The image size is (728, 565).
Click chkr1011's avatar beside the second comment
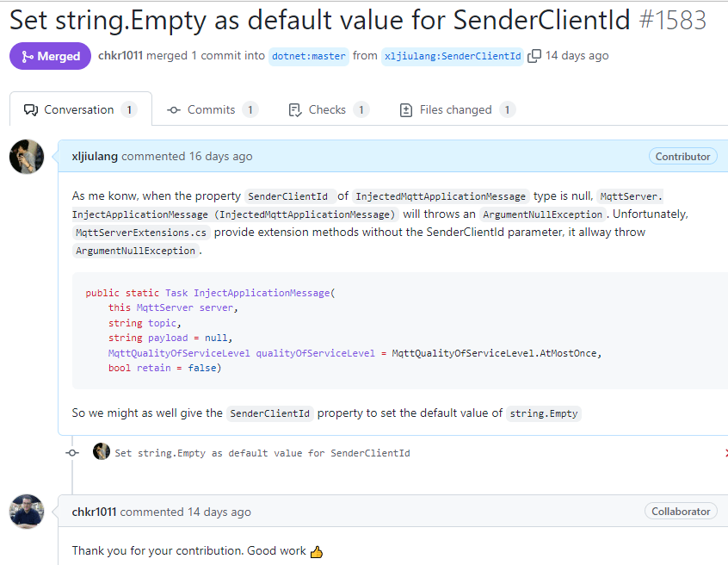27,512
